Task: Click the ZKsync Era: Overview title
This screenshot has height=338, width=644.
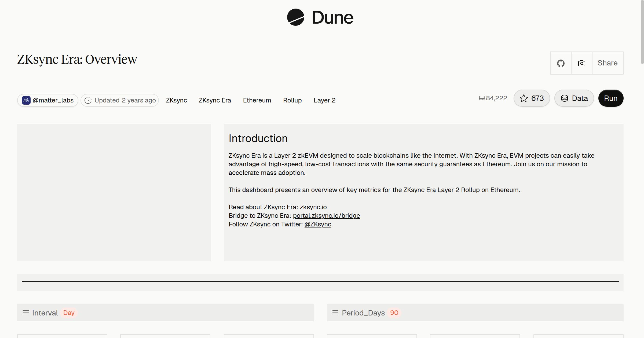Action: tap(77, 59)
